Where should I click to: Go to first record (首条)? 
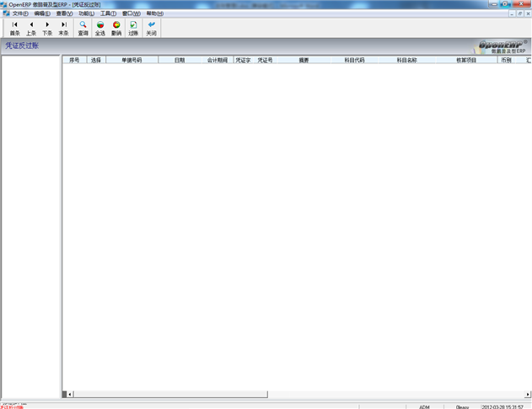(14, 28)
